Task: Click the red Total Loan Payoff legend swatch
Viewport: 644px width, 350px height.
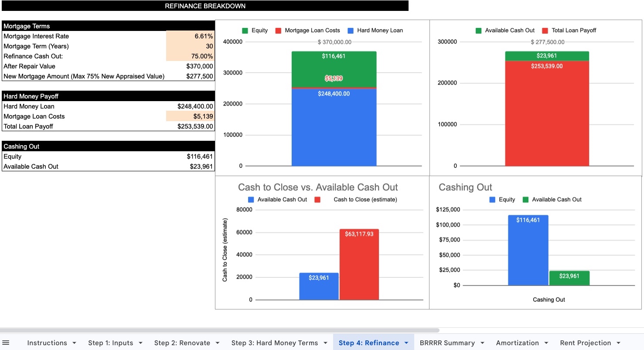Action: coord(545,31)
